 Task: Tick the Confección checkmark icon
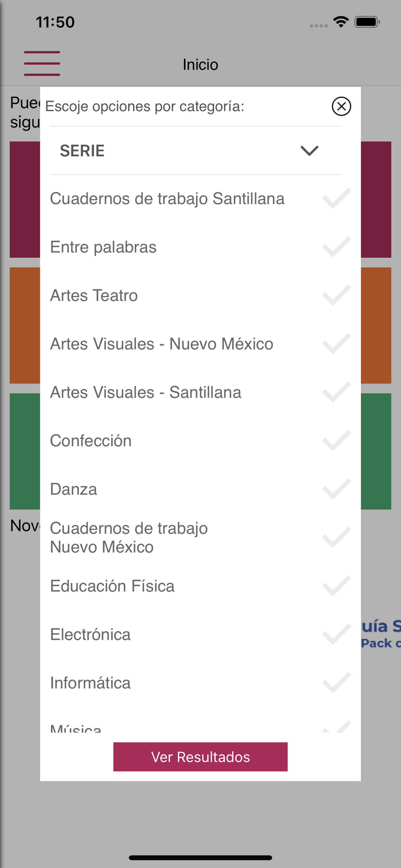click(x=337, y=441)
